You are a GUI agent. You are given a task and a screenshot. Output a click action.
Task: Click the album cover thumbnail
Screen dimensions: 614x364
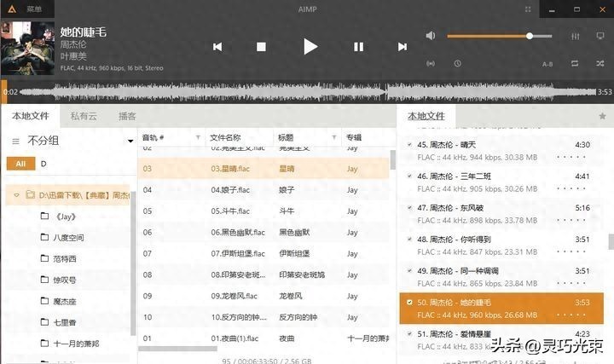27,48
